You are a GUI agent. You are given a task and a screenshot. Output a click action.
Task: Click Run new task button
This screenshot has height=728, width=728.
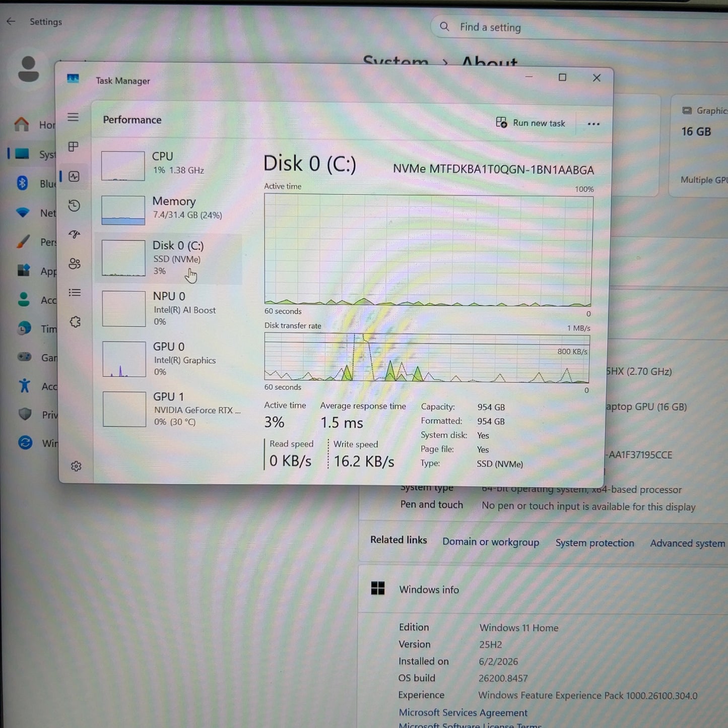[531, 123]
